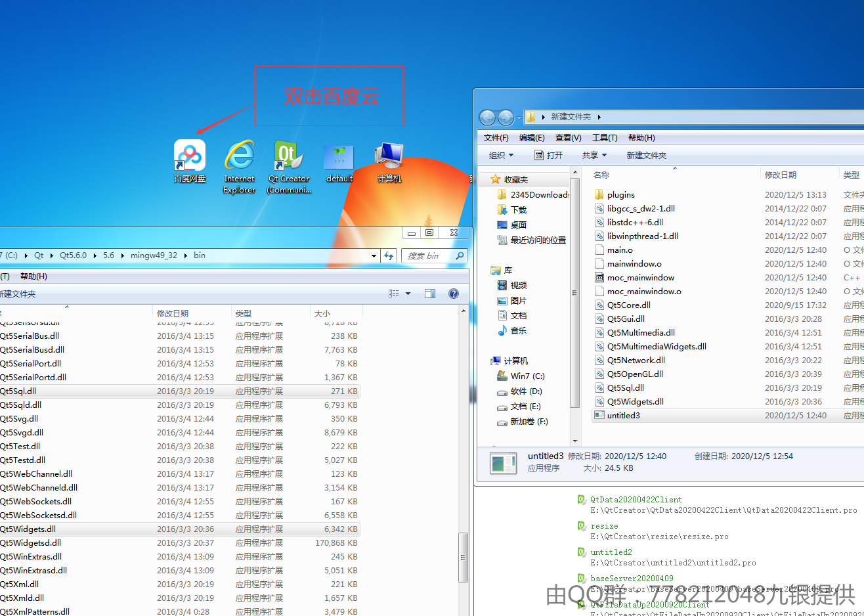Open the 查看(V) menu

(x=569, y=138)
